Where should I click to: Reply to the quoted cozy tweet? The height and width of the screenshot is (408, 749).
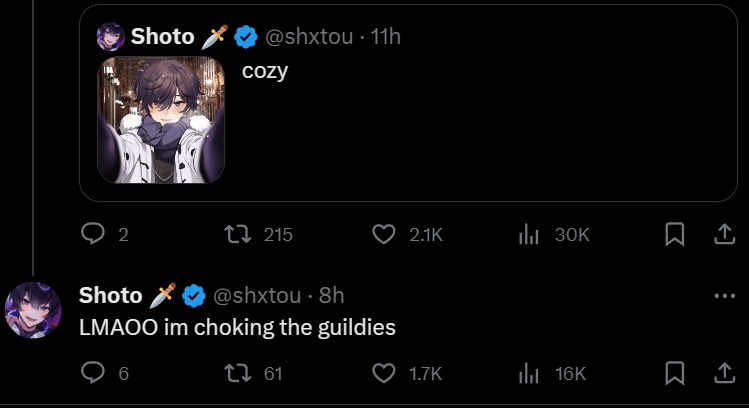pos(93,234)
